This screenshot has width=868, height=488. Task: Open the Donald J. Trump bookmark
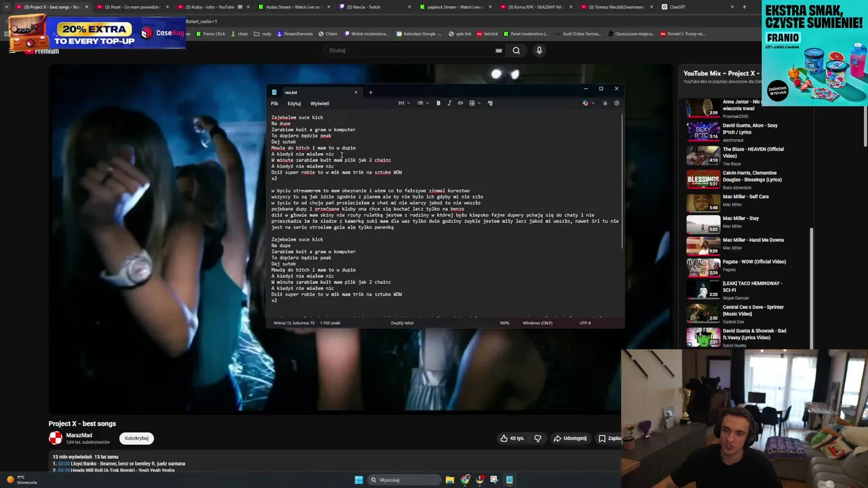683,34
